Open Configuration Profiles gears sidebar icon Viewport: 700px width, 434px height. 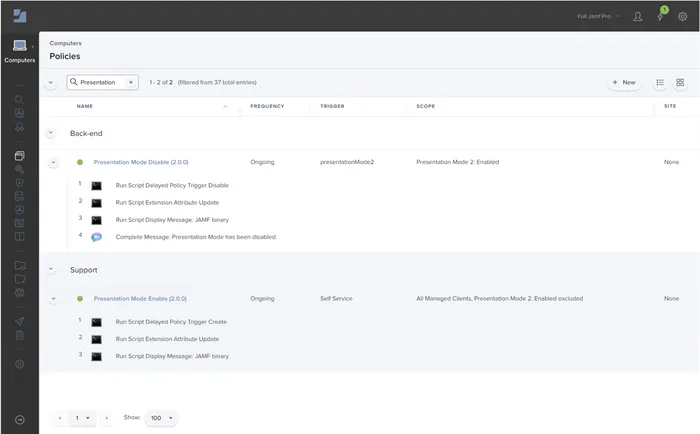19,169
